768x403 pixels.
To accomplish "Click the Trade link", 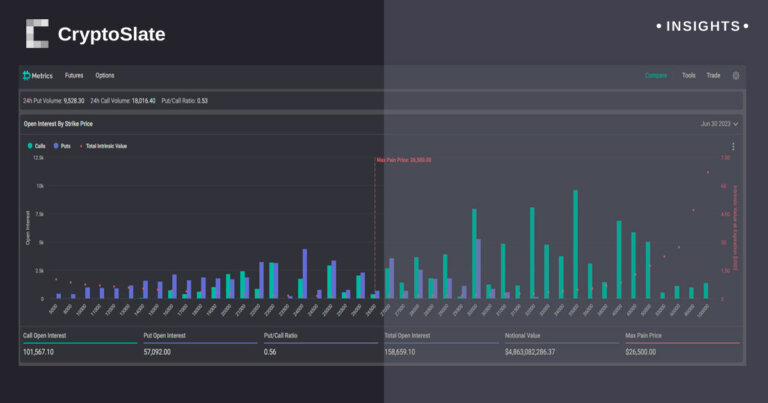I will [x=713, y=75].
